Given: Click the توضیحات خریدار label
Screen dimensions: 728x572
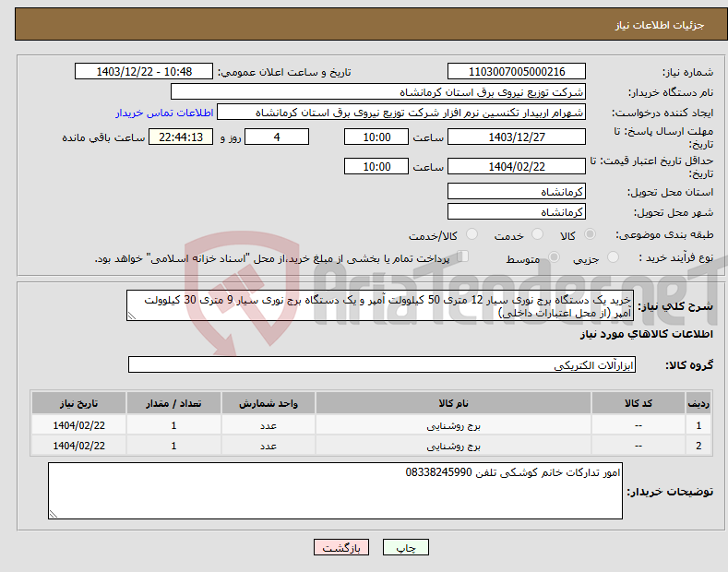Looking at the screenshot, I should 670,491.
